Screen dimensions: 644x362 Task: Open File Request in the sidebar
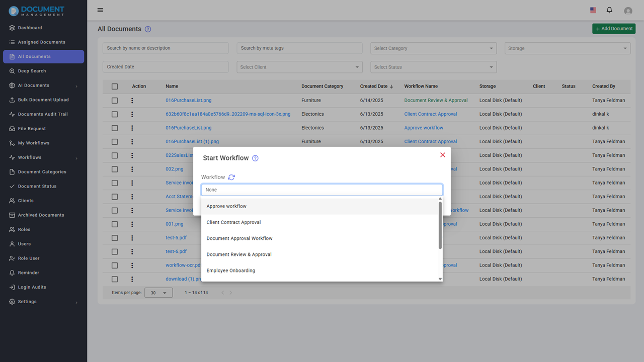coord(32,129)
